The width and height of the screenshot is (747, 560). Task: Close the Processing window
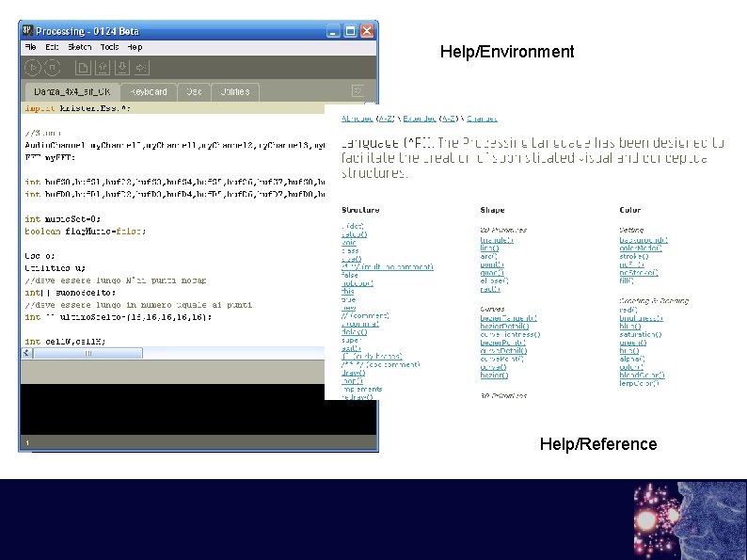pos(367,31)
